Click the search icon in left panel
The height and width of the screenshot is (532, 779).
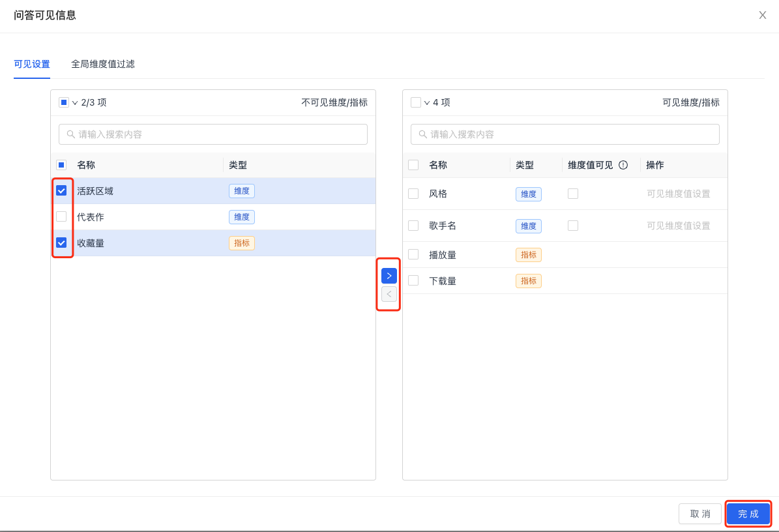click(70, 134)
